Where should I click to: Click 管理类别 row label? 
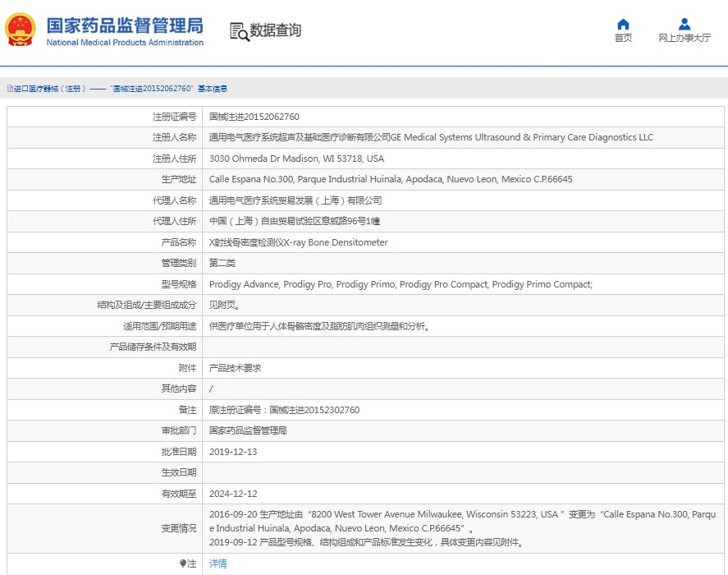pyautogui.click(x=179, y=263)
